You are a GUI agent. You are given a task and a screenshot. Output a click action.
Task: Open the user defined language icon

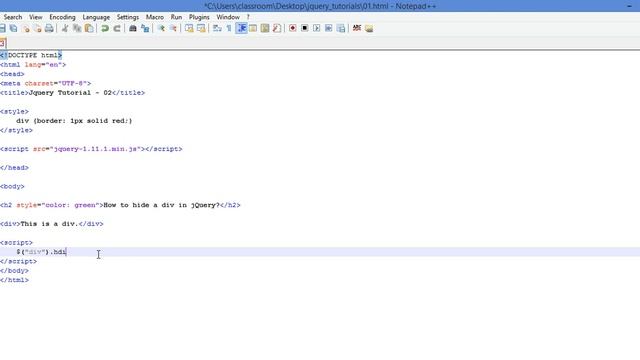pyautogui.click(x=253, y=28)
